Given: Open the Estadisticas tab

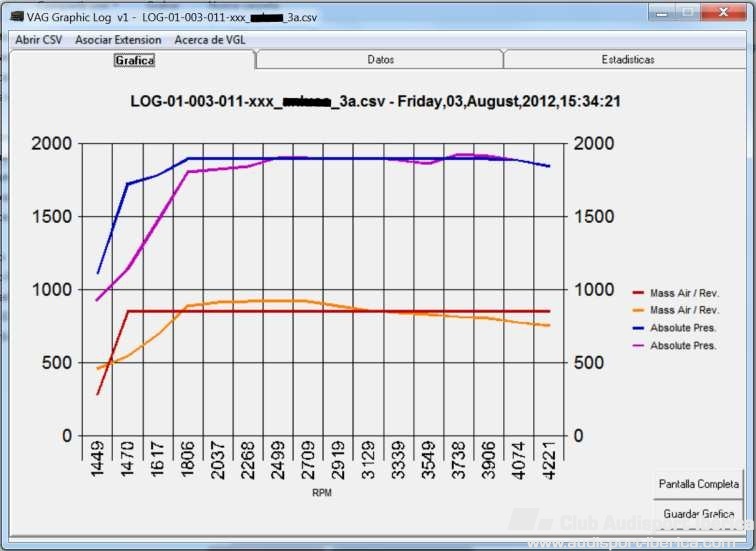Looking at the screenshot, I should click(627, 60).
